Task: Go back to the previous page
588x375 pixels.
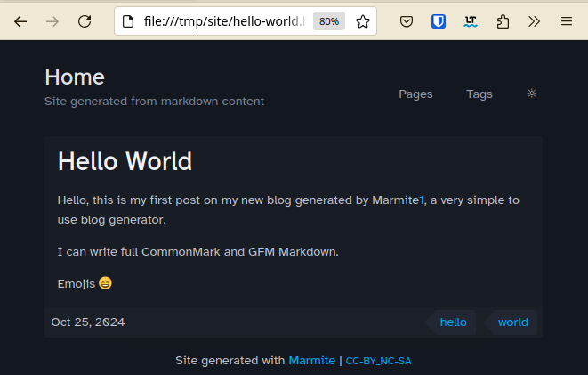Action: click(20, 21)
